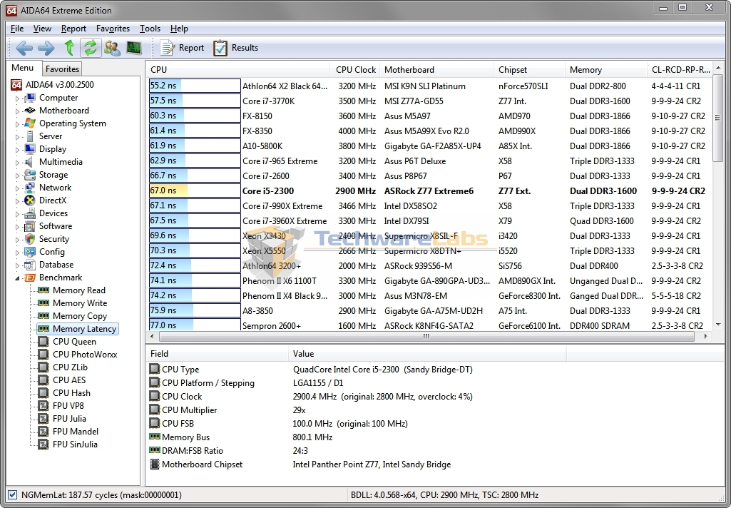Go forward with the right arrow toolbar icon
731x508 pixels.
pyautogui.click(x=46, y=48)
